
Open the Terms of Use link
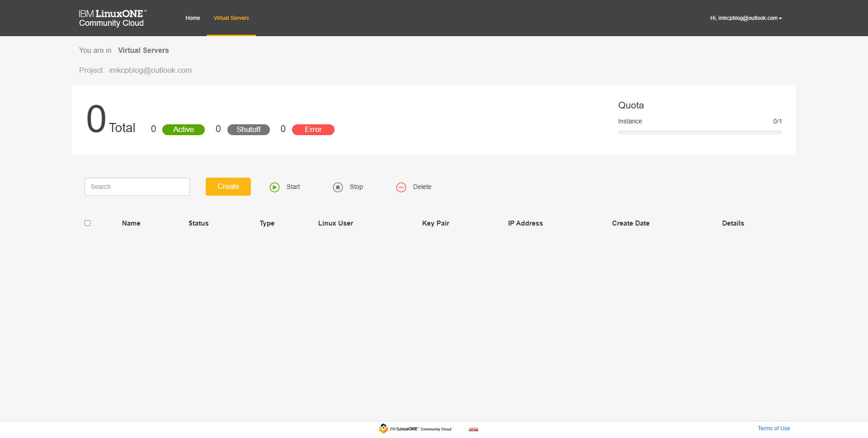[774, 429]
